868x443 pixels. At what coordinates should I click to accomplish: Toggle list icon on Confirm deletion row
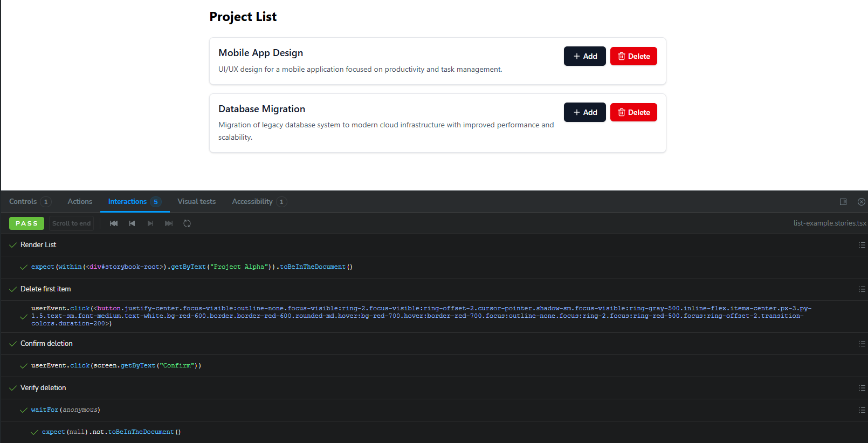click(862, 344)
